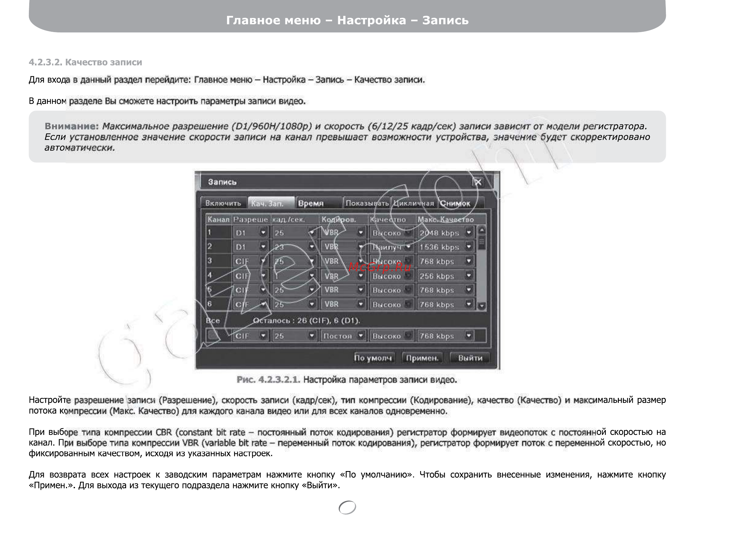Open channel 2 frame rate dropdown showing 23

pos(294,247)
